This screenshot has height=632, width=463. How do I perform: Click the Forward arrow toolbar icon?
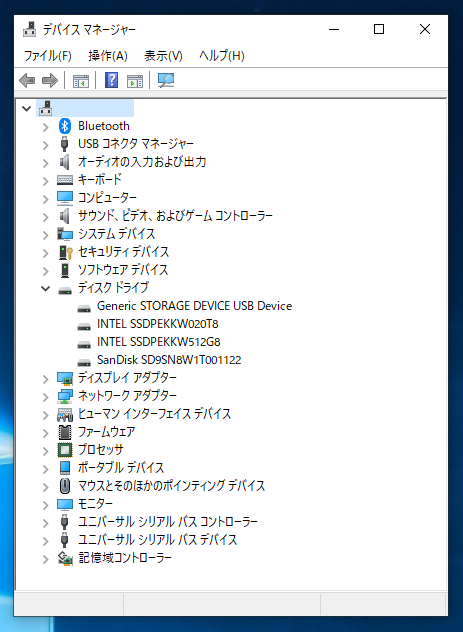click(50, 81)
